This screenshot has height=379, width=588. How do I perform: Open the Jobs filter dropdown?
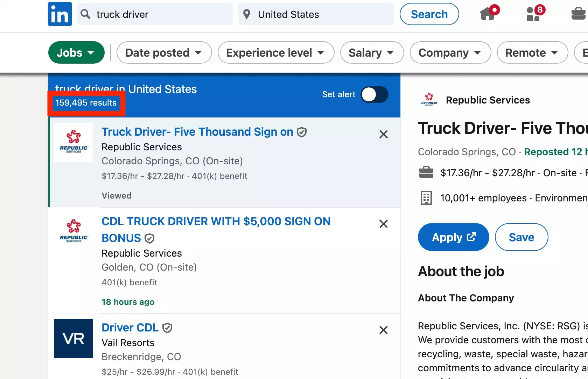[x=76, y=52]
